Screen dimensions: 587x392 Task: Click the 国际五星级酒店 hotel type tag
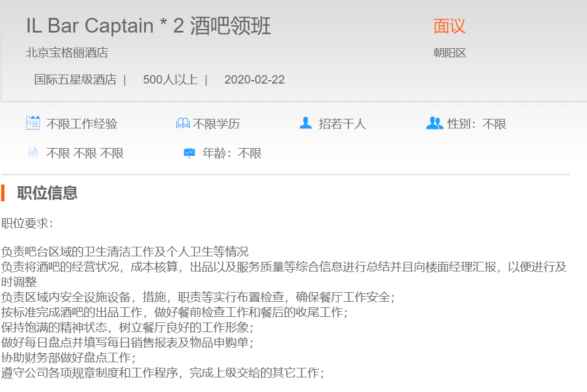click(x=75, y=80)
